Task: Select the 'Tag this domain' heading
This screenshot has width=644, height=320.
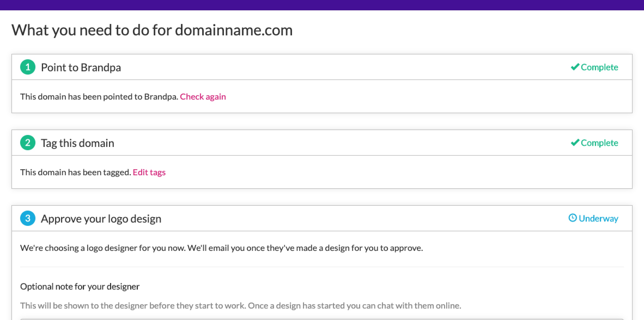Action: click(x=78, y=143)
